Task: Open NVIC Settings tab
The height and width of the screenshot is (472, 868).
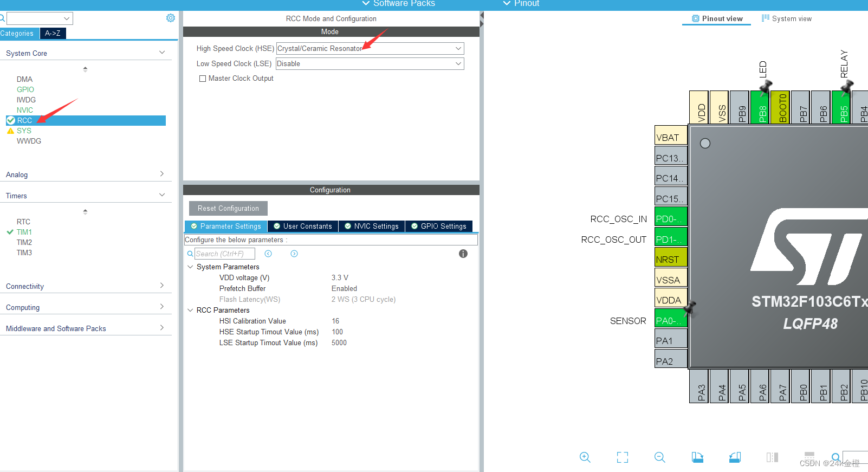Action: point(372,226)
